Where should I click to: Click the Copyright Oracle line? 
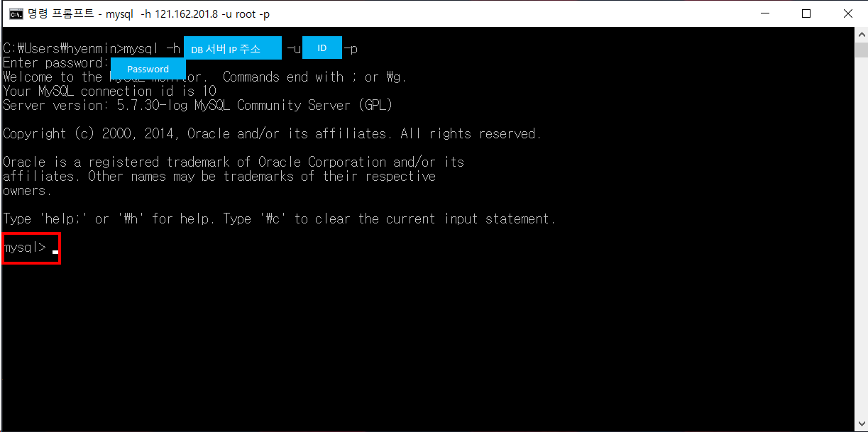(272, 133)
